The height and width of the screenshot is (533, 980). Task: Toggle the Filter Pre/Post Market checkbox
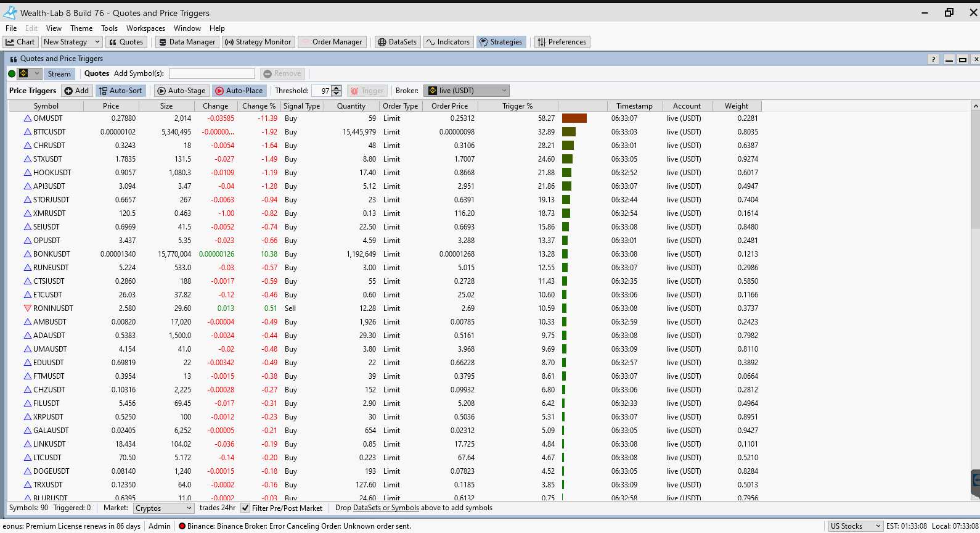(x=245, y=508)
